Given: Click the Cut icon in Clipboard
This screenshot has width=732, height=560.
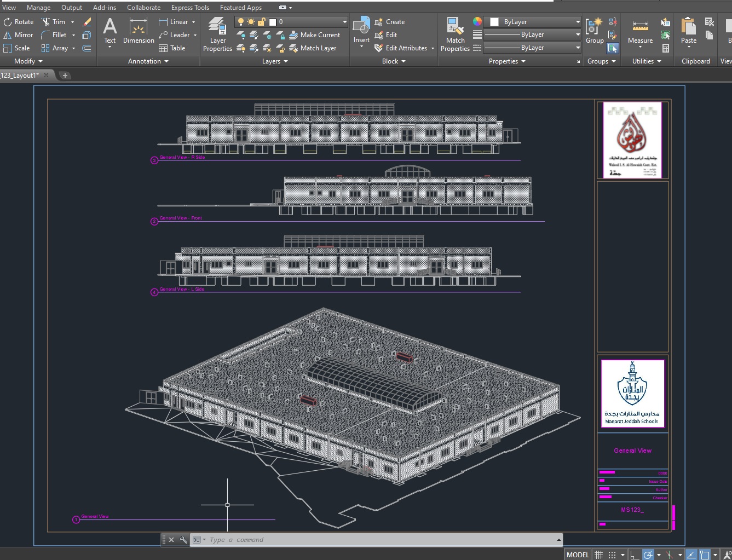Looking at the screenshot, I should tap(710, 22).
